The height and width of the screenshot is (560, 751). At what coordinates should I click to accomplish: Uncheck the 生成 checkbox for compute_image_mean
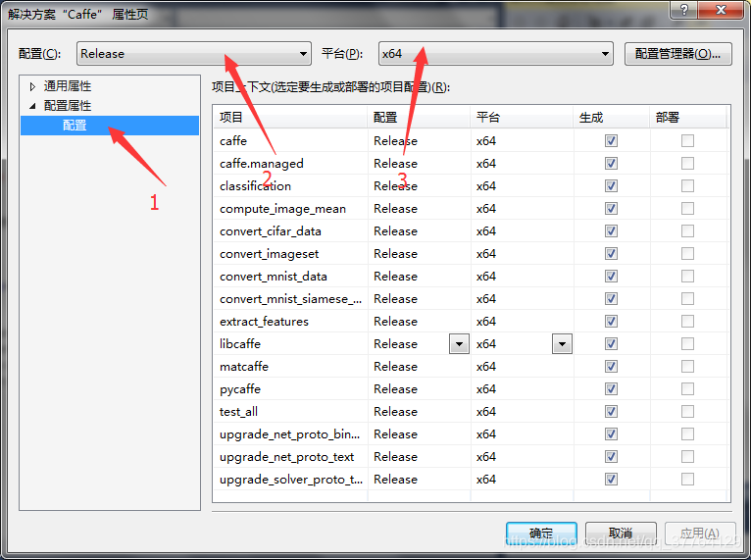pyautogui.click(x=611, y=208)
